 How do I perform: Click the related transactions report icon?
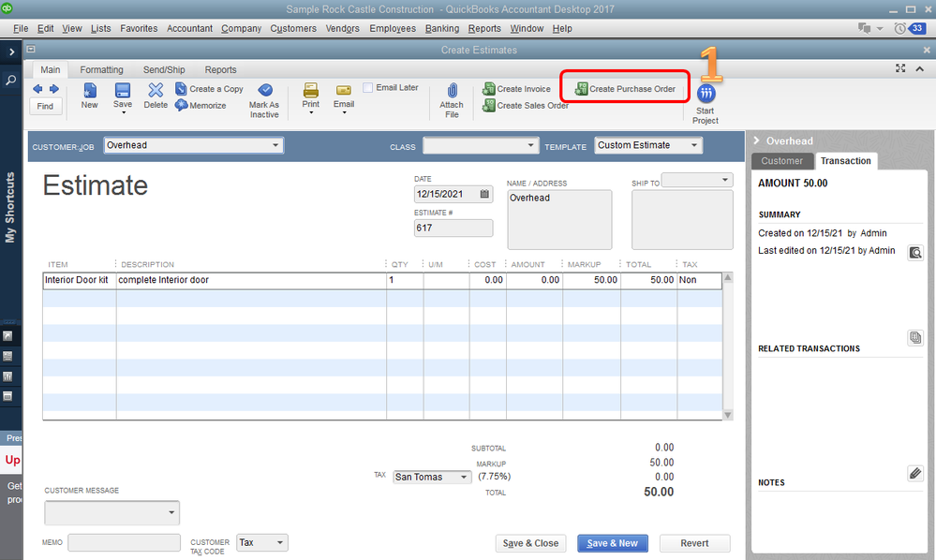(915, 337)
